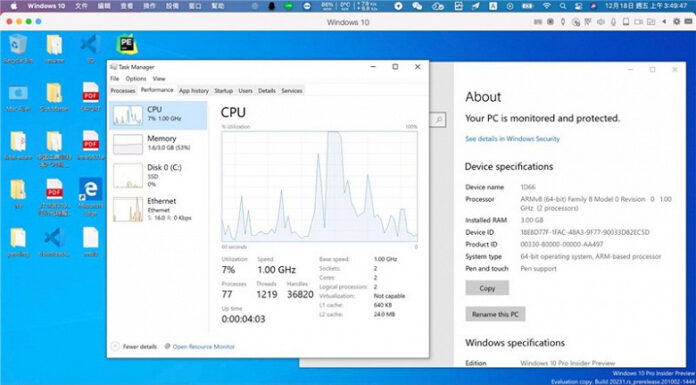Click the Installed RAM value 3.00 GB
696x385 pixels.
coord(532,220)
